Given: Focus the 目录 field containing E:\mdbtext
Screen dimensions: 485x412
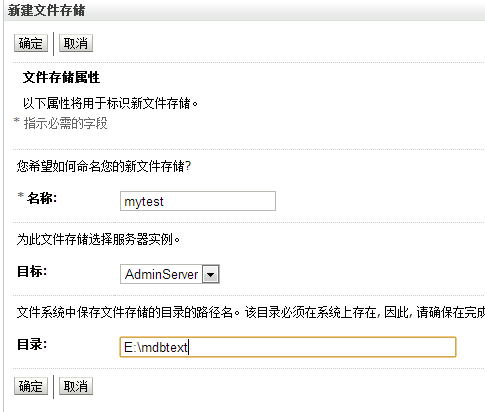Looking at the screenshot, I should 288,347.
